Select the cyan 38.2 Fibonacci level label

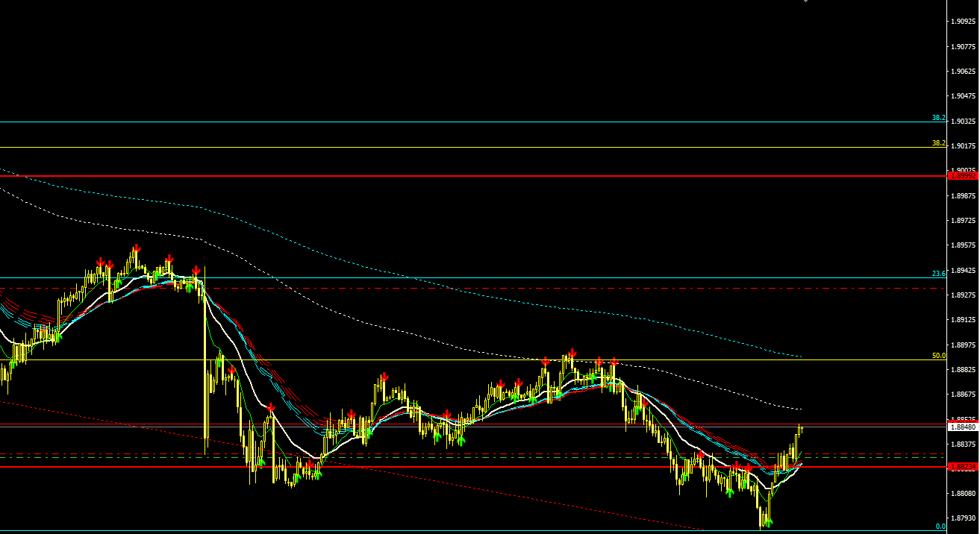click(x=938, y=118)
